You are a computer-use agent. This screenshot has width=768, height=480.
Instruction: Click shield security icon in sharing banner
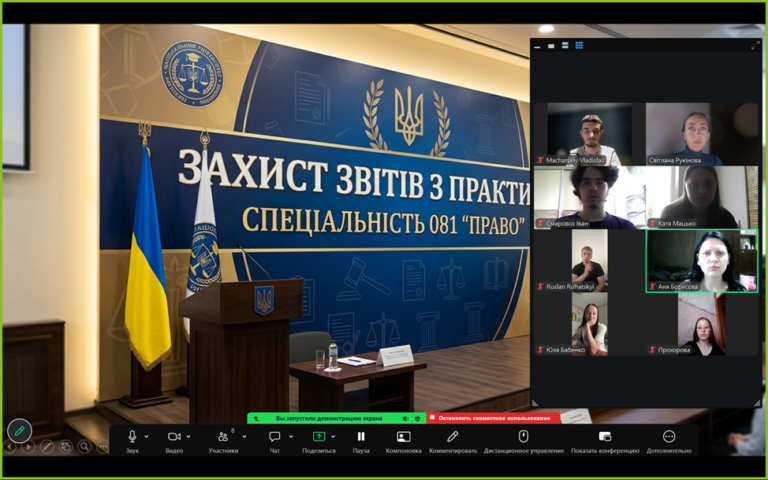point(417,419)
